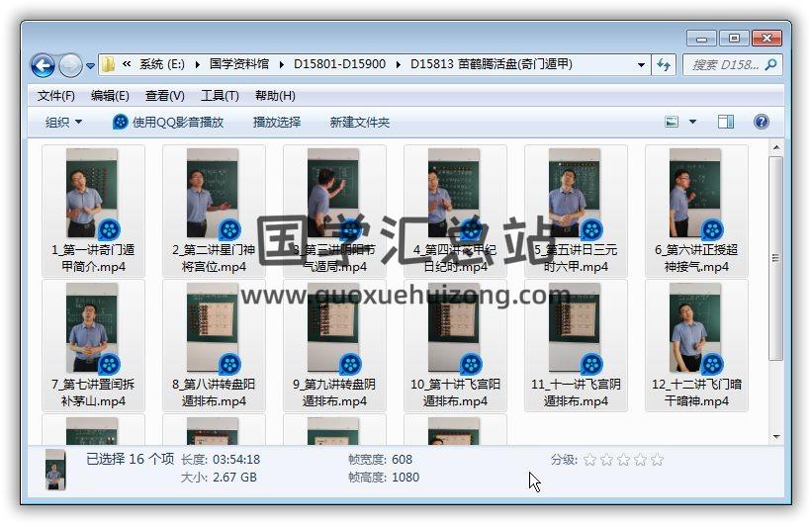812x525 pixels.
Task: Click the folder icon in address bar
Action: click(x=108, y=64)
